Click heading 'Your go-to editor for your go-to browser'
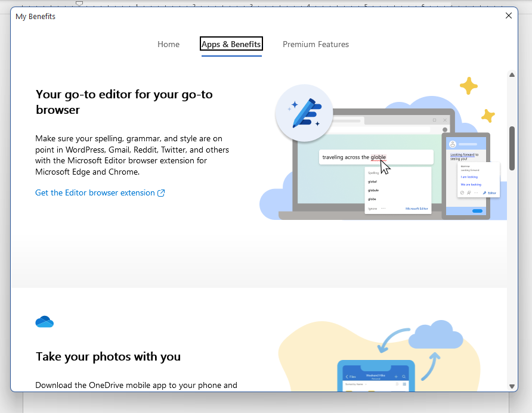 [x=124, y=102]
